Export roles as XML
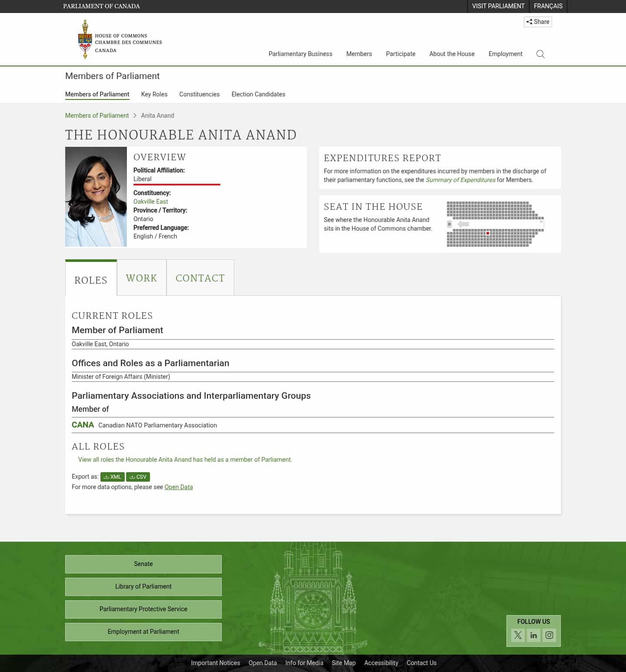The height and width of the screenshot is (672, 626). 112,477
